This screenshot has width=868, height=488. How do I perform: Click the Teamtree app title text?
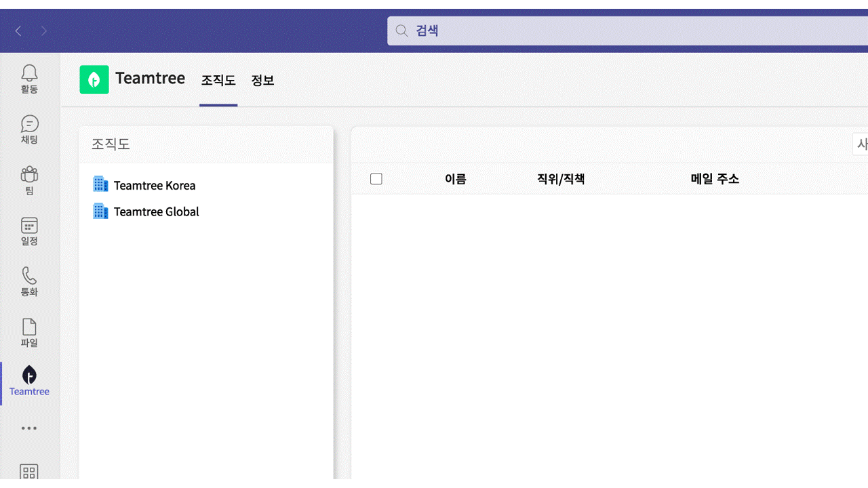pyautogui.click(x=150, y=78)
